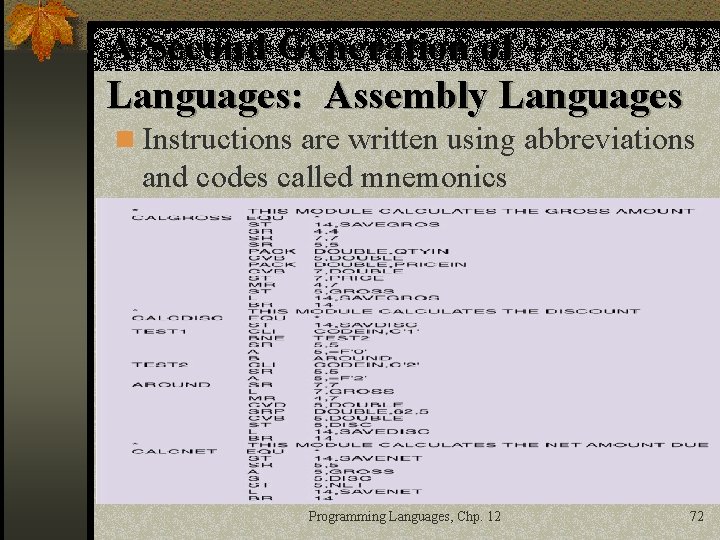Click comment 'THIS MODULE CALCULATES THE GROSS AMOUNT'
This screenshot has width=720, height=540.
click(x=471, y=211)
